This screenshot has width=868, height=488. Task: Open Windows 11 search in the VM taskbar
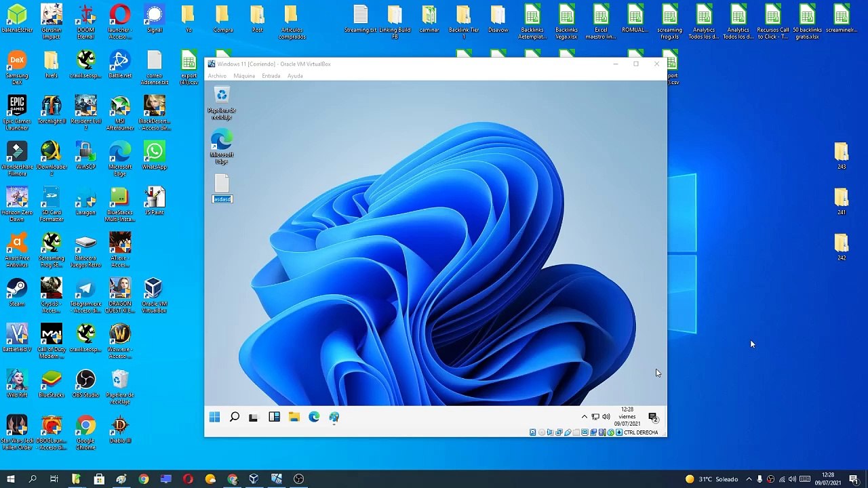(x=234, y=417)
